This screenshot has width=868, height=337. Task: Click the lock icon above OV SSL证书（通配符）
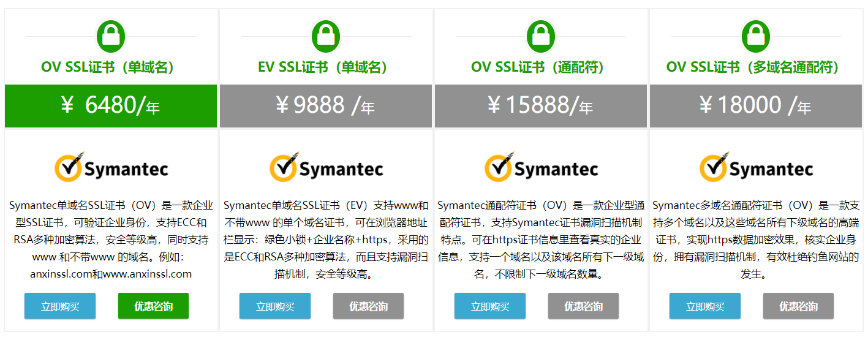pyautogui.click(x=541, y=36)
